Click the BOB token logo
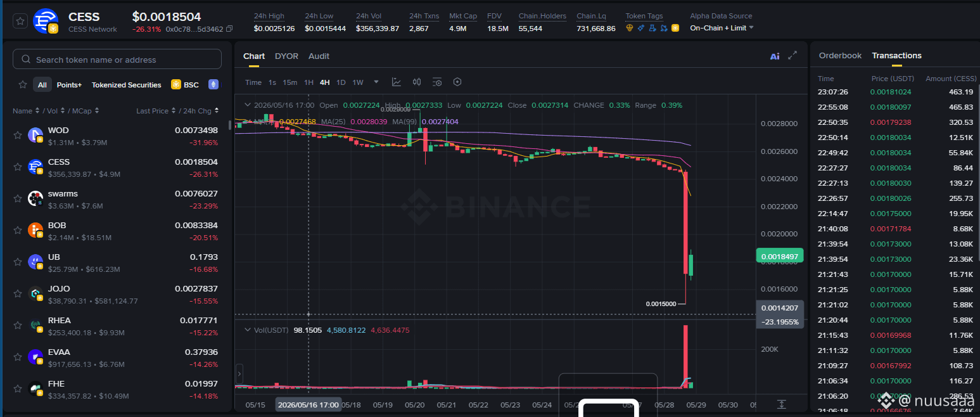 point(35,230)
